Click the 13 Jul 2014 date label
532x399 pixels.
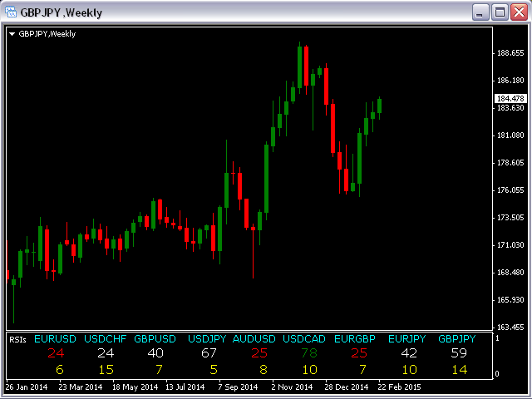click(x=185, y=387)
